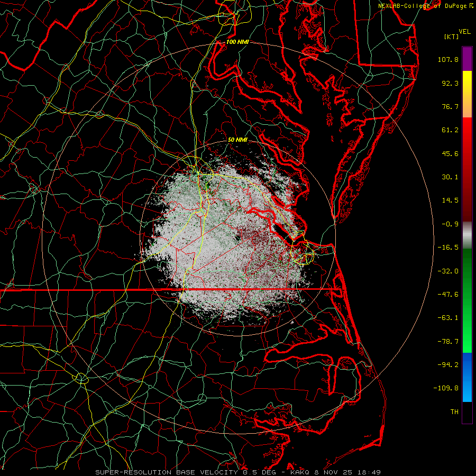
Task: Pick the black TH segment of color bar
Action: (x=467, y=412)
